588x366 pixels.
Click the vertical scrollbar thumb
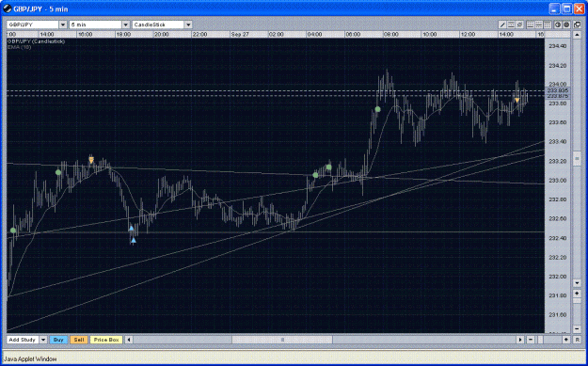tap(577, 159)
